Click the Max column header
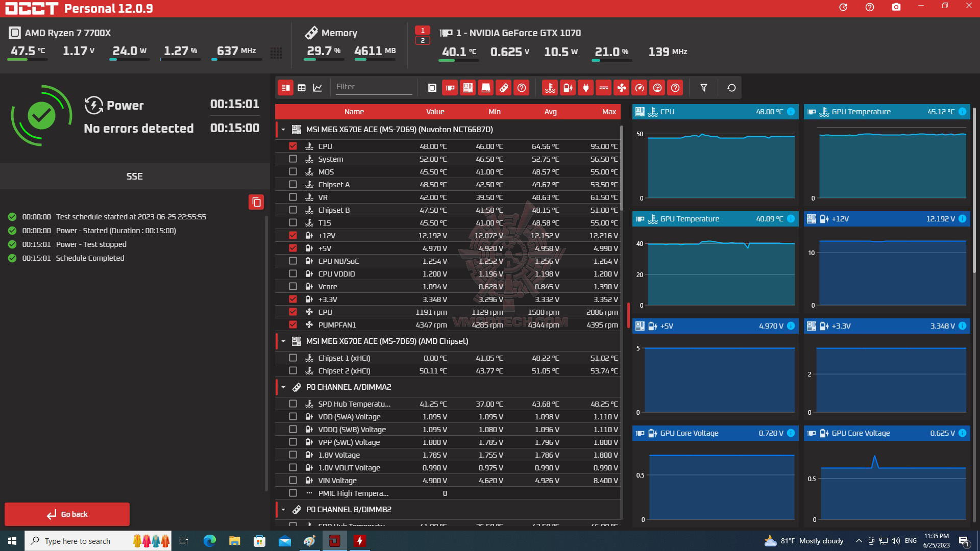980x551 pixels. point(608,112)
